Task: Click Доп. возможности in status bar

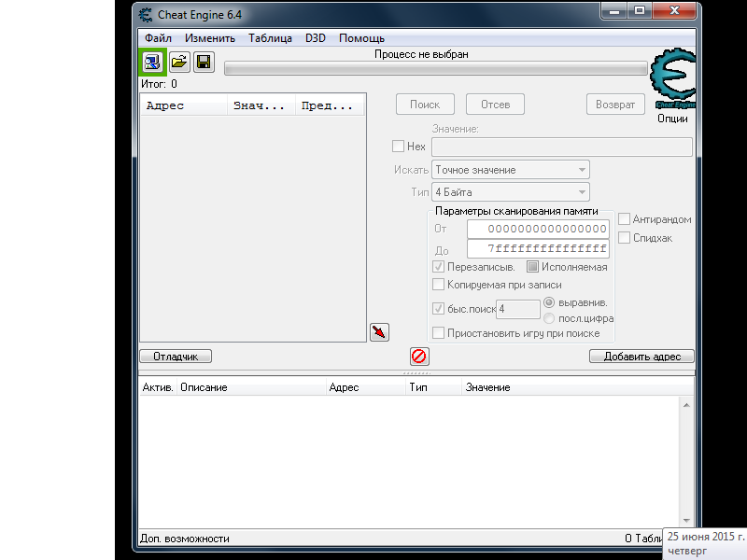Action: pyautogui.click(x=185, y=539)
